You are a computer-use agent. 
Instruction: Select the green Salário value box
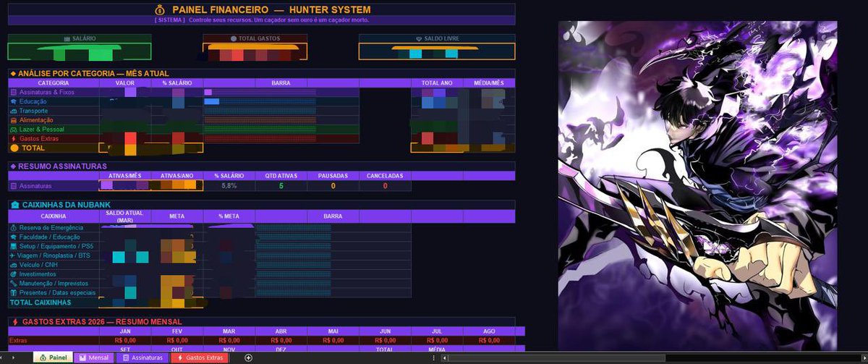coord(80,51)
